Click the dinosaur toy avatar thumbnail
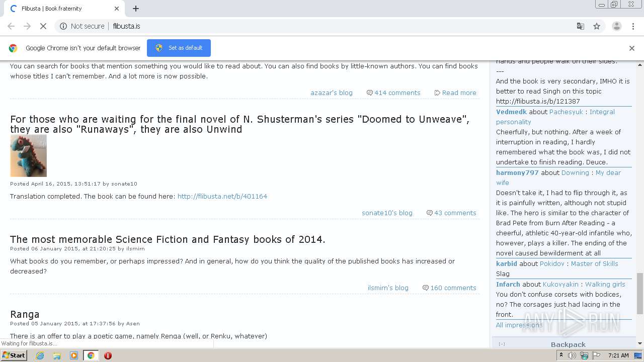Image resolution: width=644 pixels, height=362 pixels. (x=28, y=155)
